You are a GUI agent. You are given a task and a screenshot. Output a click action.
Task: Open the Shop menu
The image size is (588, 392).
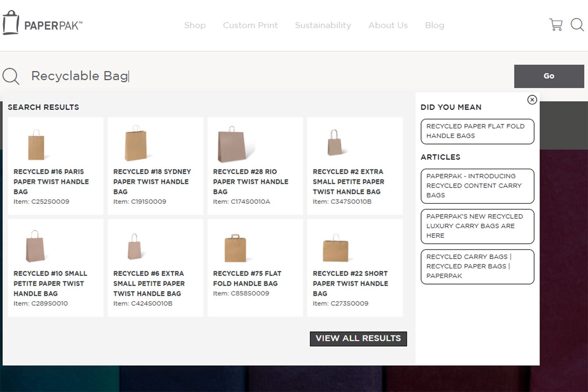[x=195, y=25]
